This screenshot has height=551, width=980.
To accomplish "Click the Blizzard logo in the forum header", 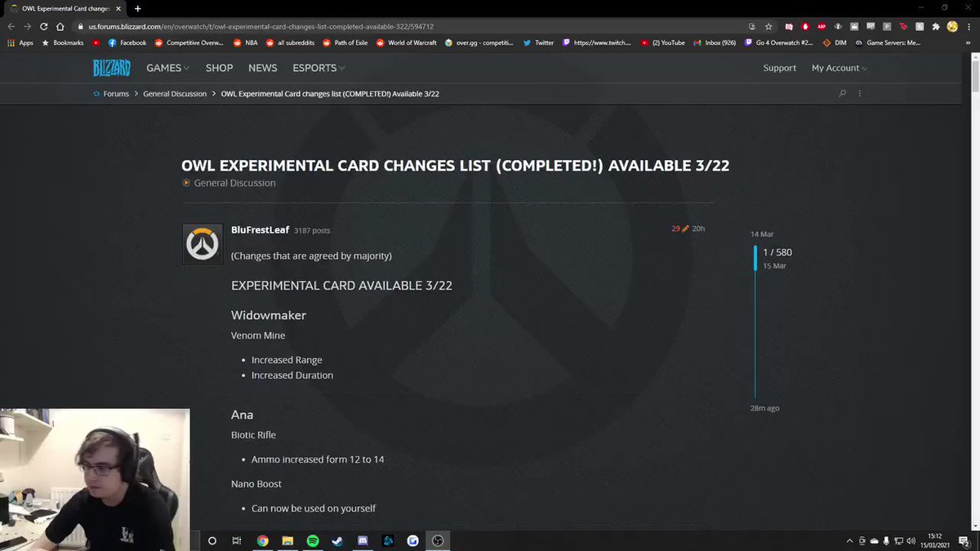I will pyautogui.click(x=111, y=68).
